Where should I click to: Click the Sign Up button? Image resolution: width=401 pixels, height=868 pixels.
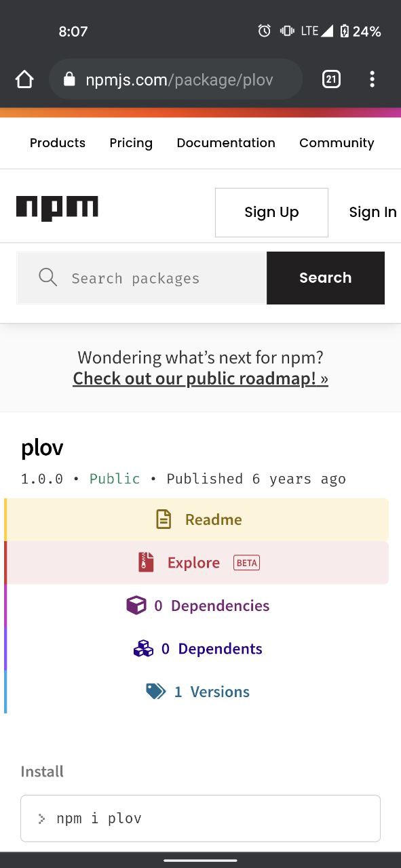(x=271, y=212)
